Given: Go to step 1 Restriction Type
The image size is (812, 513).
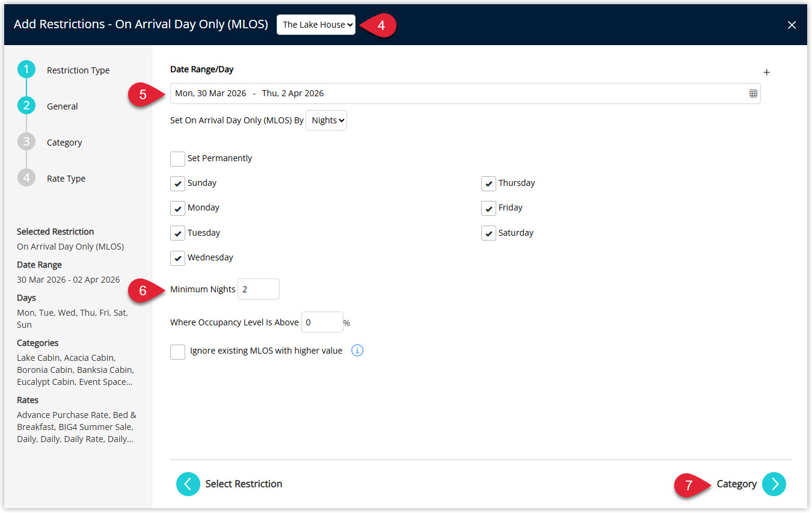Looking at the screenshot, I should [26, 70].
